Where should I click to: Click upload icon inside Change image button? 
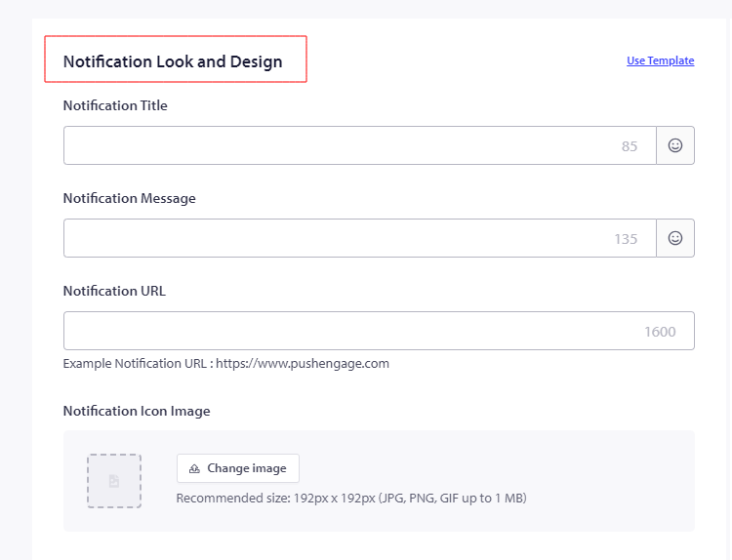pyautogui.click(x=194, y=468)
